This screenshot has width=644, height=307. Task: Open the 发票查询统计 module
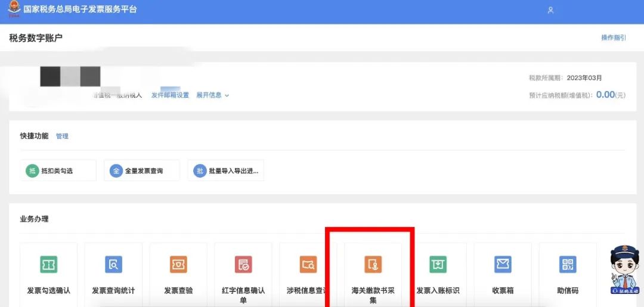(x=113, y=264)
